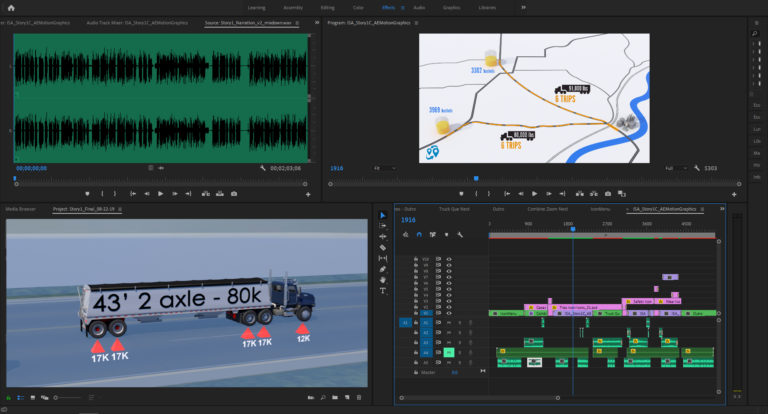Image resolution: width=768 pixels, height=414 pixels.
Task: Click the timeline wrench settings icon
Action: pos(459,234)
